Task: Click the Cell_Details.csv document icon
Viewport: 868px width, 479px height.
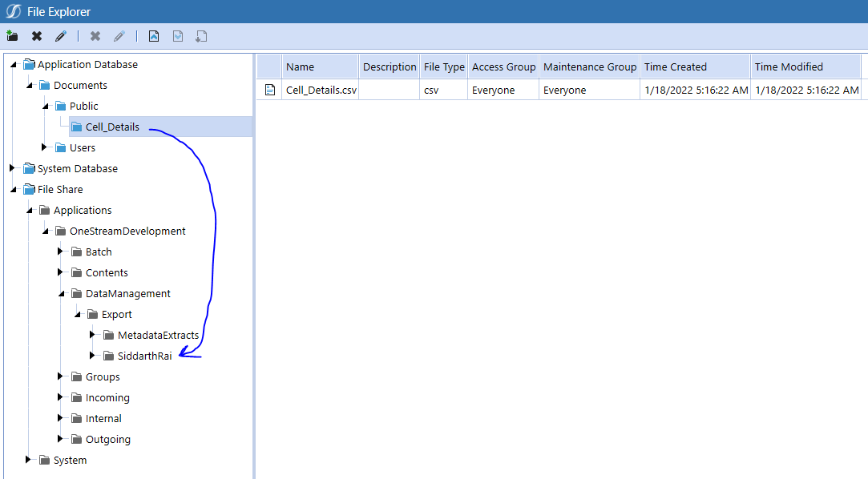Action: click(x=268, y=90)
